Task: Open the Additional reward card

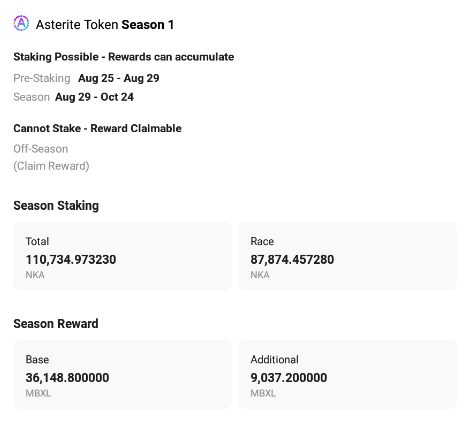Action: pyautogui.click(x=347, y=374)
